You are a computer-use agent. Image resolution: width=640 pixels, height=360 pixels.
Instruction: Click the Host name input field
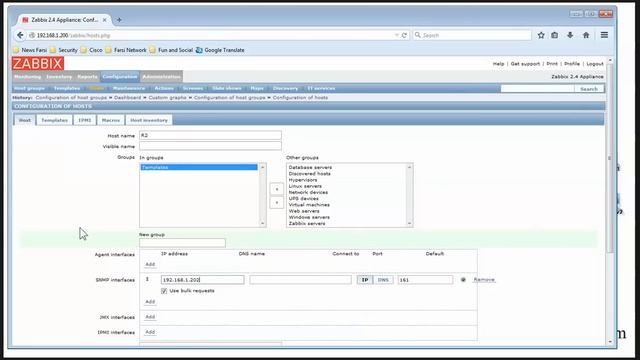210,136
